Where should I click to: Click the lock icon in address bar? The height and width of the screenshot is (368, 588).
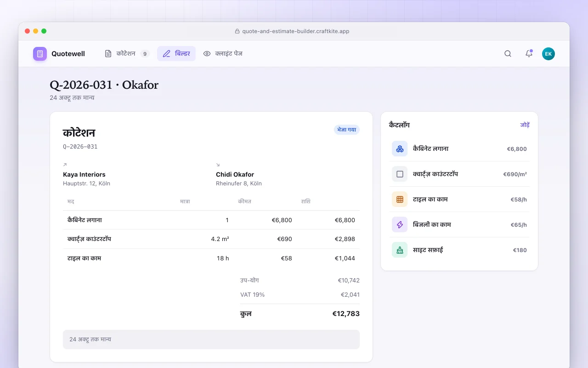click(x=237, y=31)
